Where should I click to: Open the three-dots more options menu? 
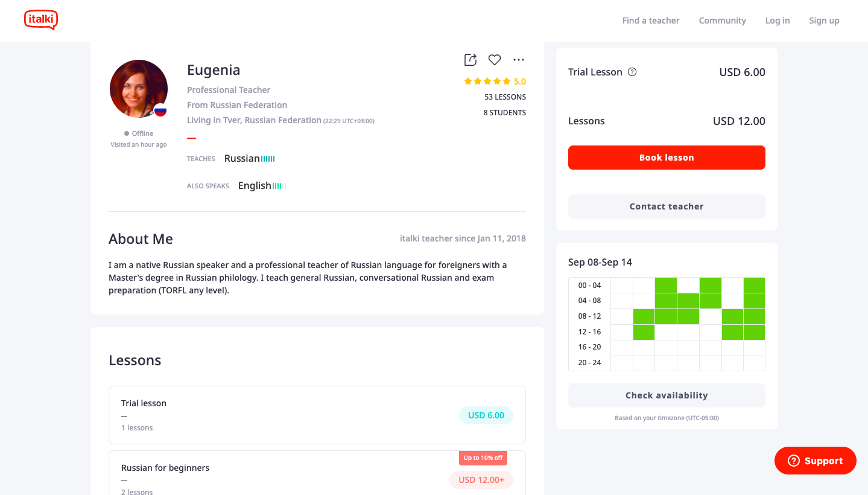[x=519, y=60]
